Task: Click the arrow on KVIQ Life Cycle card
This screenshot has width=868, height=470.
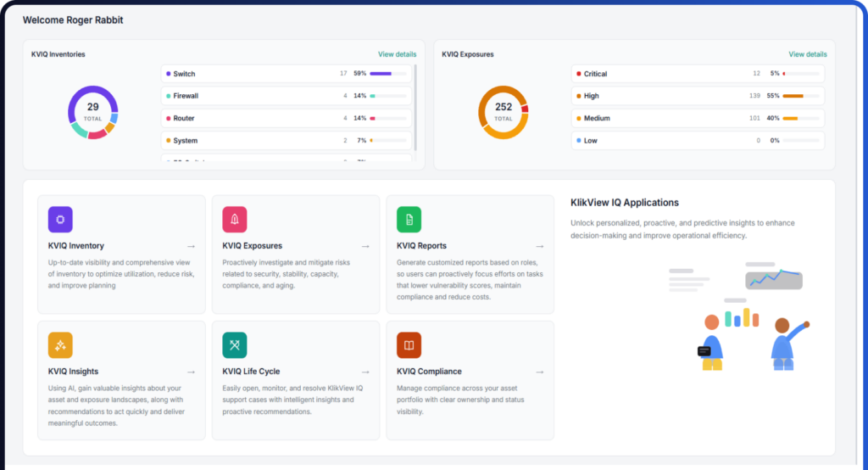Action: [365, 372]
